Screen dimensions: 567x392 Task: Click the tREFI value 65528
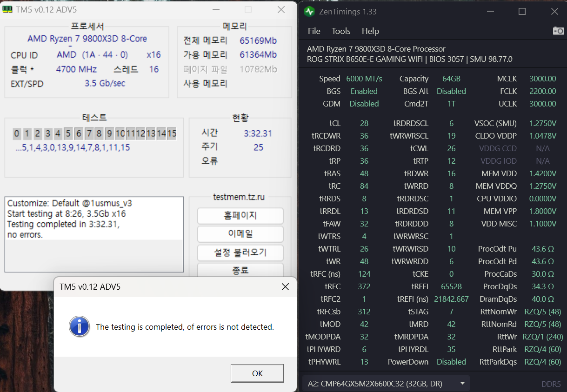[x=452, y=286]
